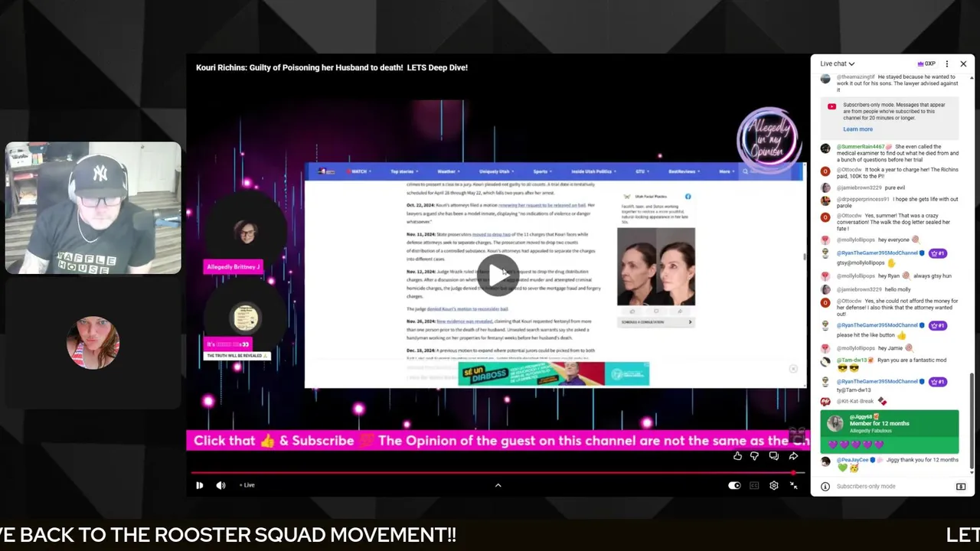Open the WATCH menu on news site
980x551 pixels.
(358, 171)
